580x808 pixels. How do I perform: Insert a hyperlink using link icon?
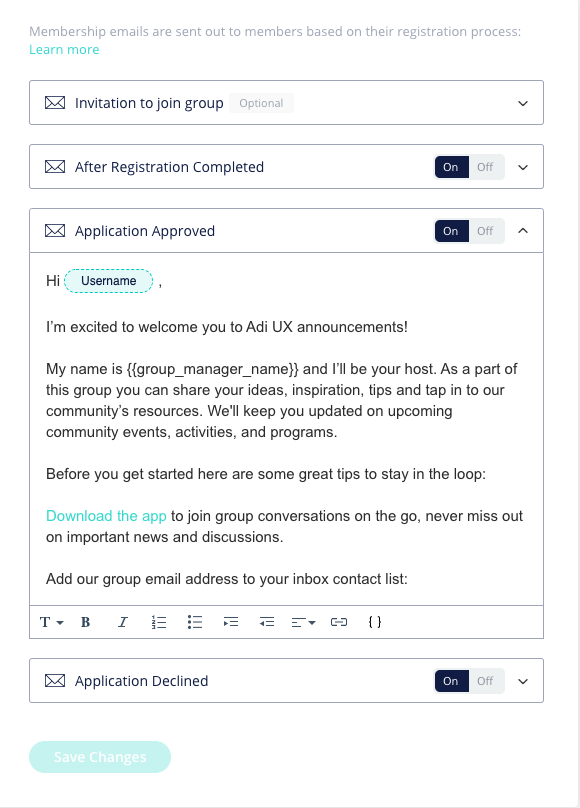click(339, 622)
